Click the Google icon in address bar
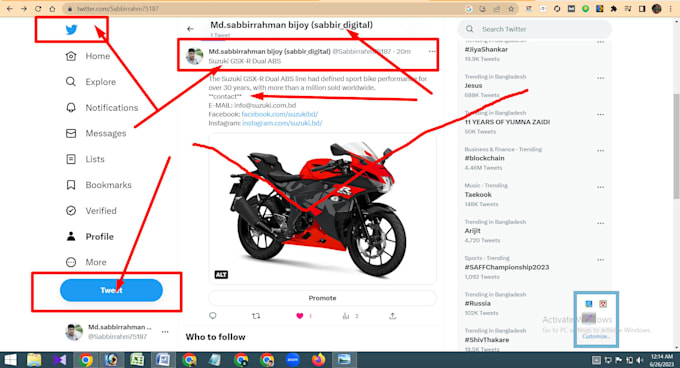The image size is (680, 368). [x=468, y=9]
